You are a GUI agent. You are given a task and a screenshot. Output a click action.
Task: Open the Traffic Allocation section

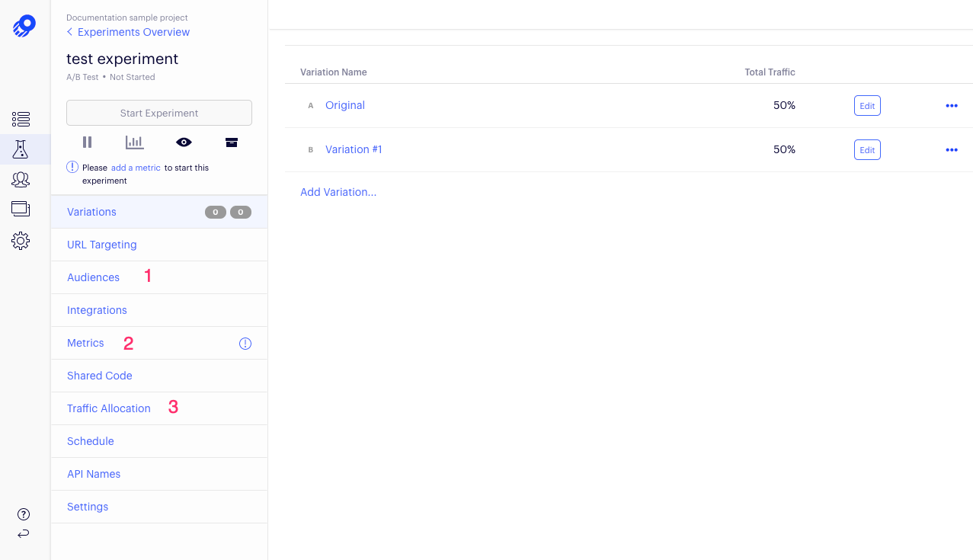[x=159, y=408]
